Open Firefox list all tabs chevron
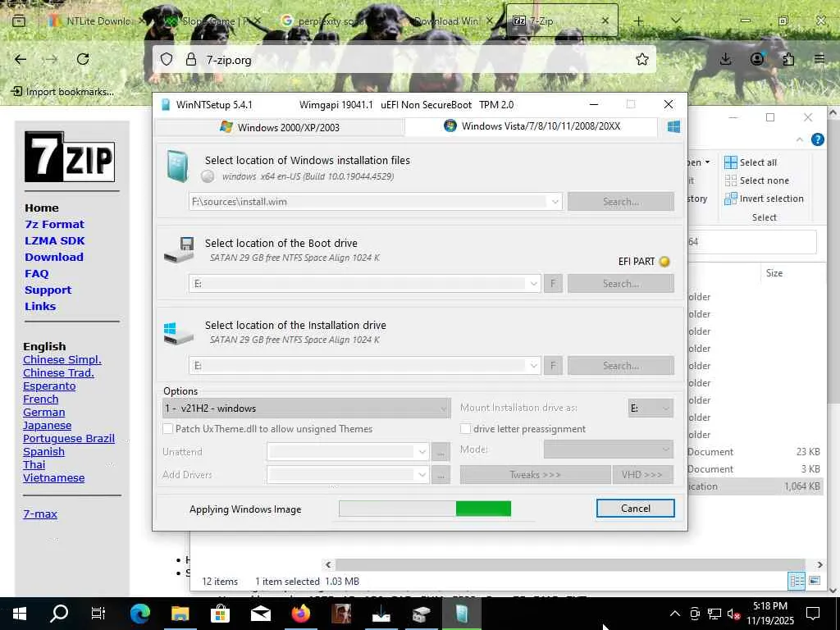The width and height of the screenshot is (840, 630). click(x=676, y=21)
